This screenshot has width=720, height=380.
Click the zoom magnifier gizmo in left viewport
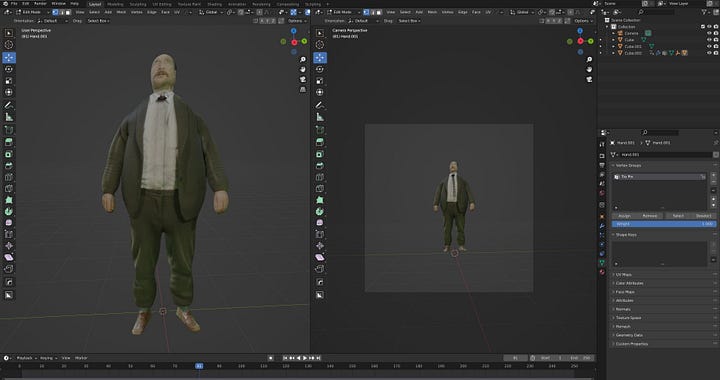pyautogui.click(x=303, y=60)
